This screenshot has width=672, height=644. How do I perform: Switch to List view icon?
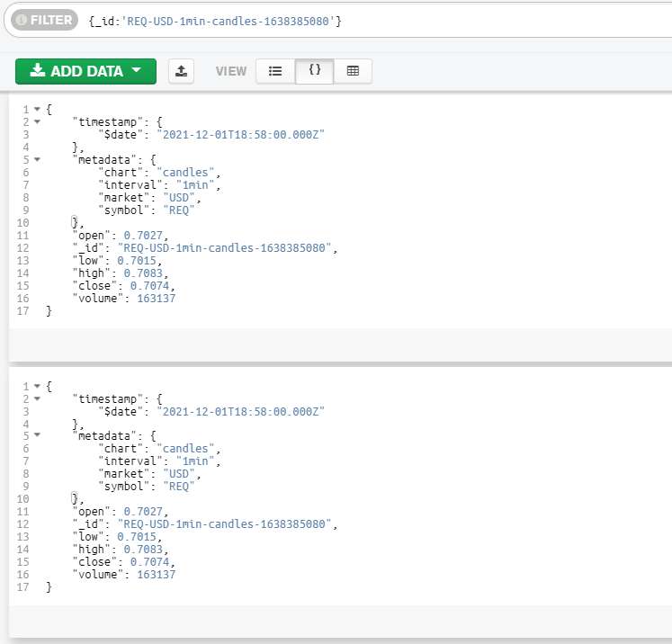[x=275, y=71]
